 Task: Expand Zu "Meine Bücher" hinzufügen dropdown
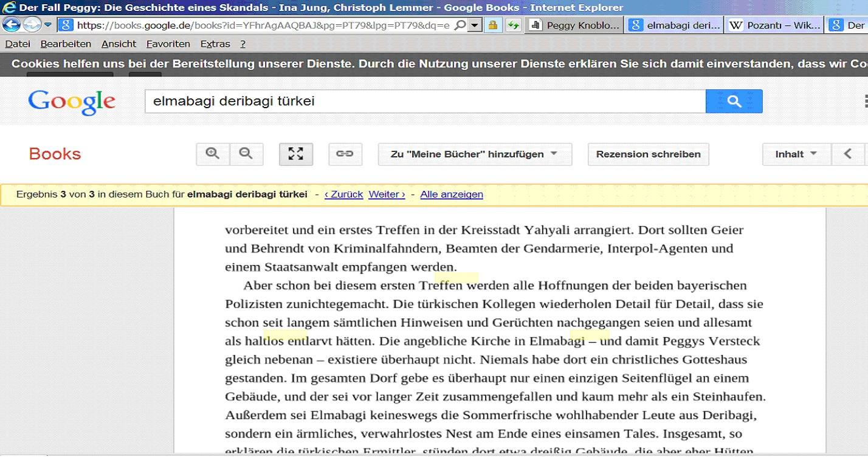click(x=475, y=154)
